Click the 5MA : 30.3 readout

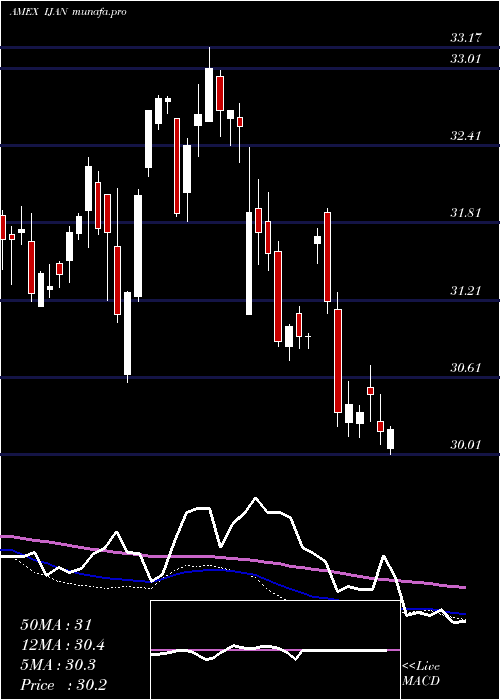click(x=58, y=665)
